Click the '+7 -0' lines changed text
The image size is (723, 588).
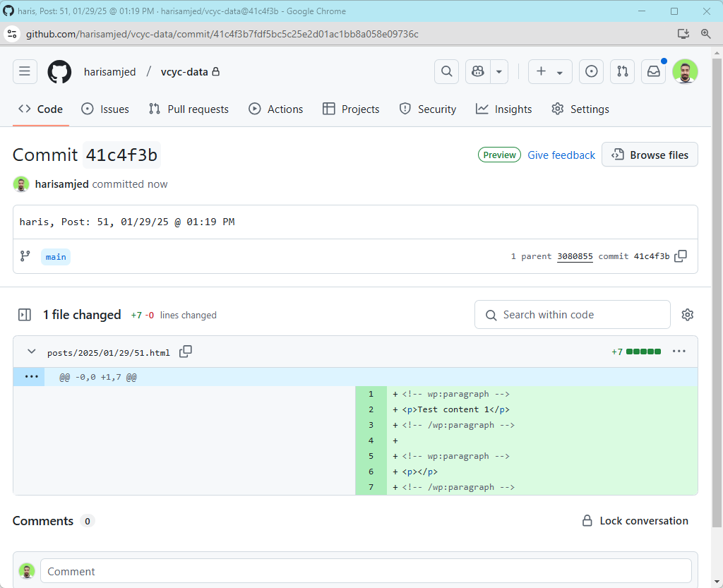(x=143, y=316)
